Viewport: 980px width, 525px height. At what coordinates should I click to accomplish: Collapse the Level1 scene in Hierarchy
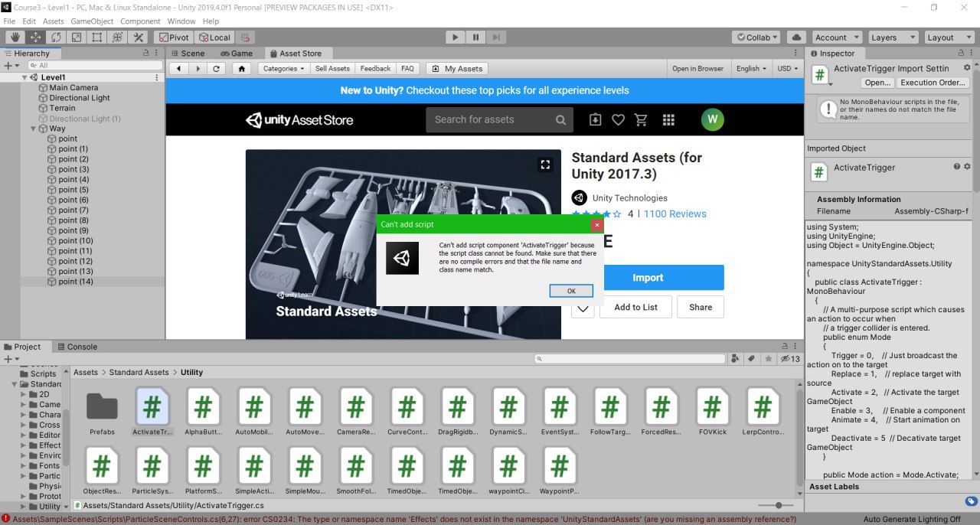pos(24,77)
